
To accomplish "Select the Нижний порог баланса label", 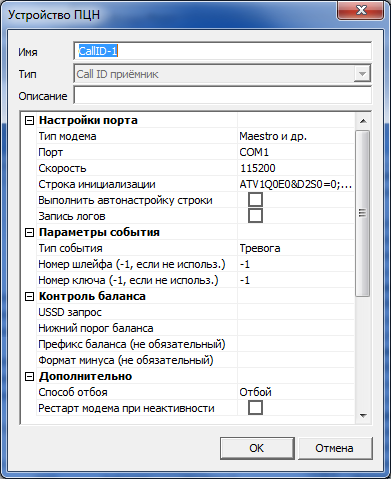I will tap(96, 328).
